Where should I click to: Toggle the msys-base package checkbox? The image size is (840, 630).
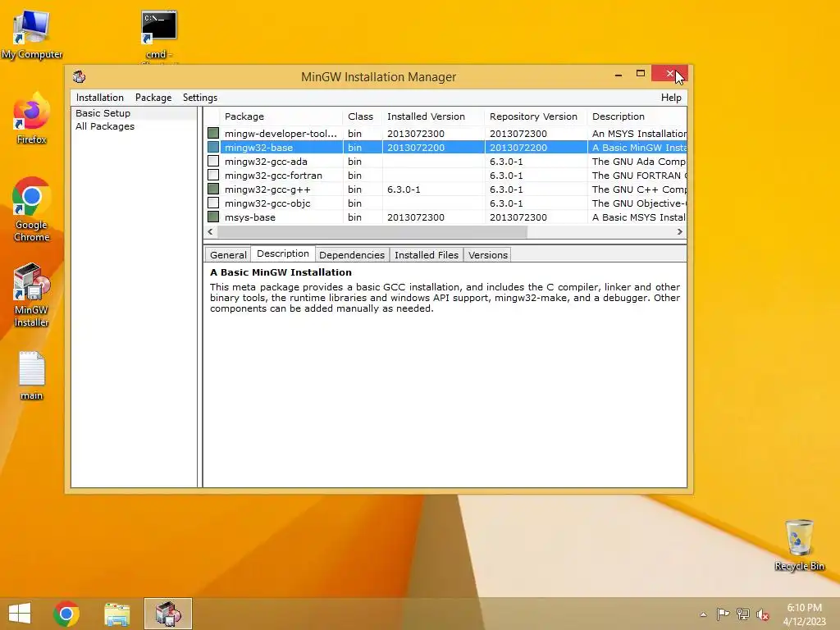213,217
